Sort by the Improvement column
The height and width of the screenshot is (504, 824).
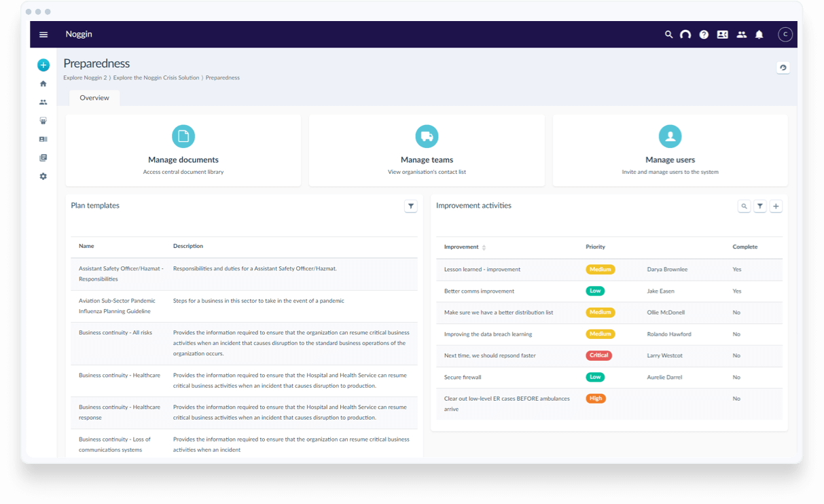484,247
